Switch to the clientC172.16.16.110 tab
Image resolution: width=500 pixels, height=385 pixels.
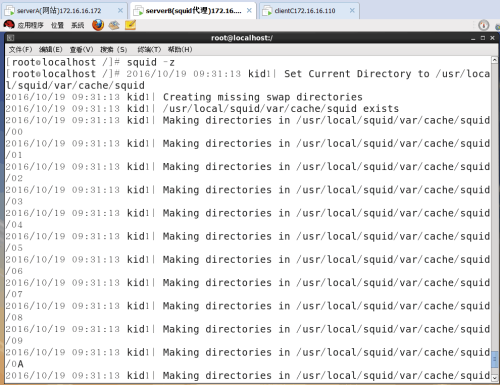click(x=309, y=11)
